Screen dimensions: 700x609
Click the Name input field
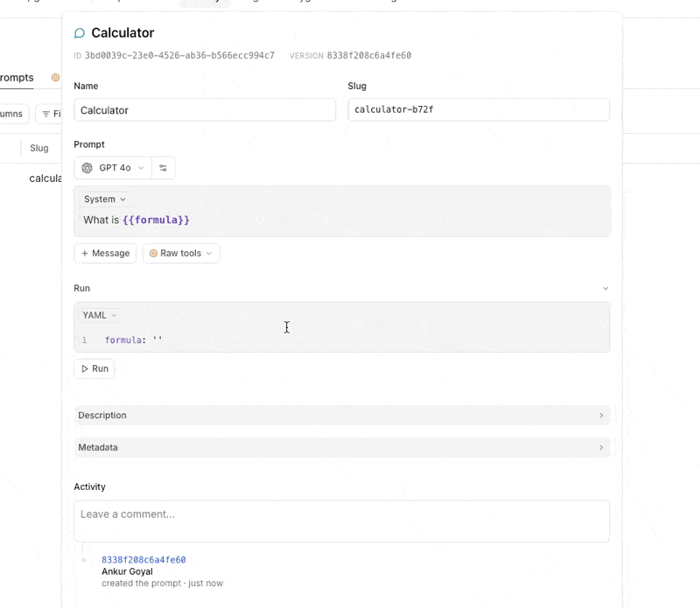pos(205,110)
